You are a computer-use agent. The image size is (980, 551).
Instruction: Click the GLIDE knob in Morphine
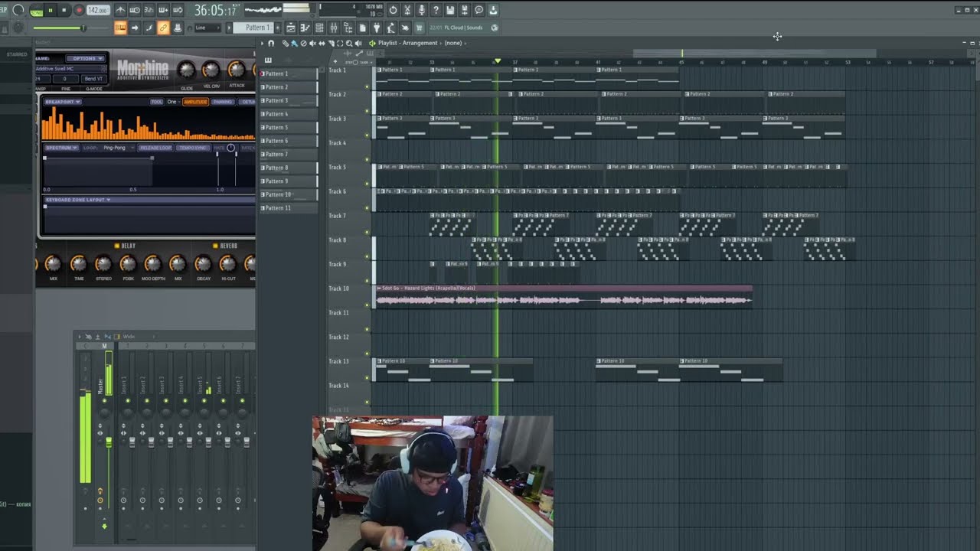click(186, 70)
